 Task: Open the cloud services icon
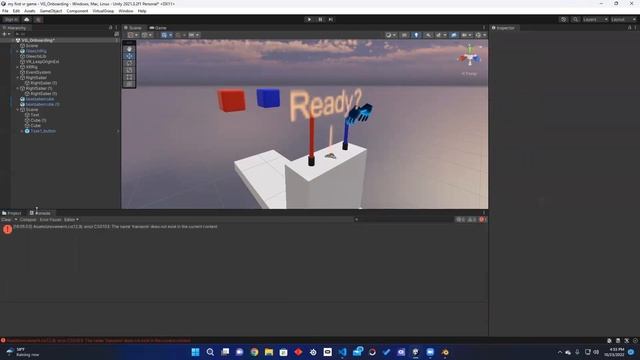click(27, 19)
